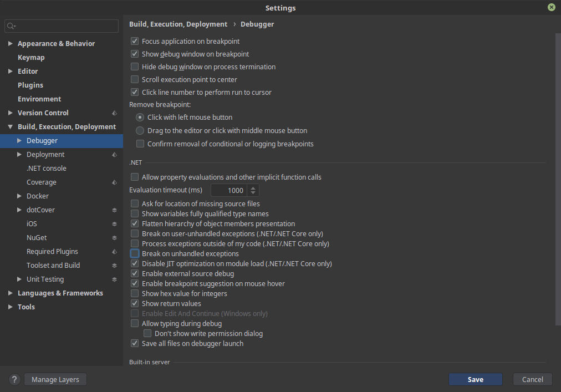This screenshot has width=561, height=392.
Task: Expand the Docker settings node
Action: (x=19, y=196)
